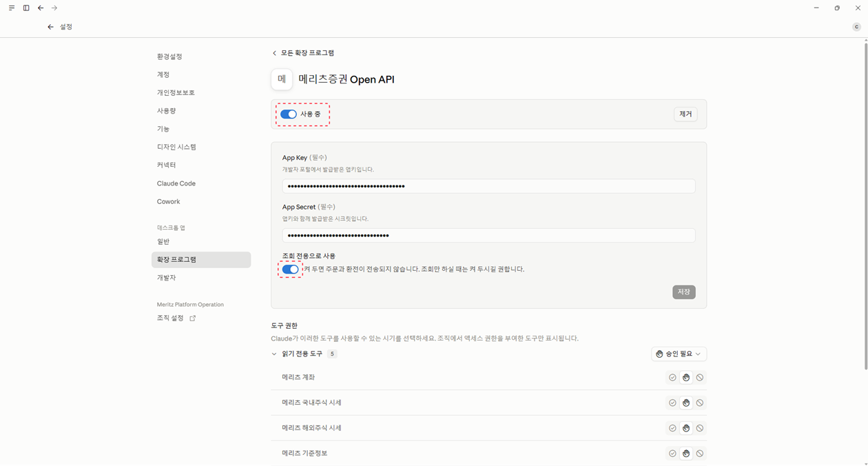Block the 메리츠 기준정보 tool
This screenshot has height=466, width=868.
click(x=700, y=454)
